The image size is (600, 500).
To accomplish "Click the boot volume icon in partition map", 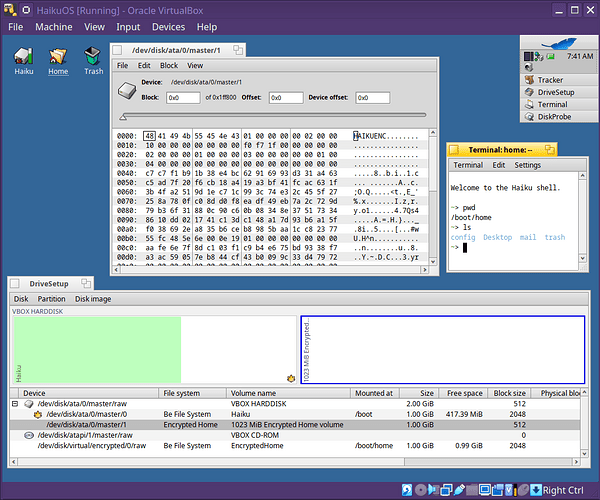I will pos(291,378).
